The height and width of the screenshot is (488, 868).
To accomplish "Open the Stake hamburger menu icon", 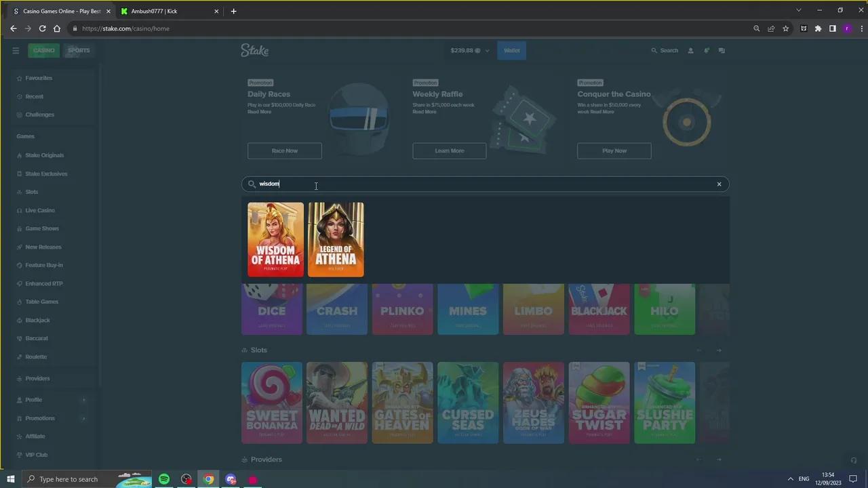I will tap(16, 50).
